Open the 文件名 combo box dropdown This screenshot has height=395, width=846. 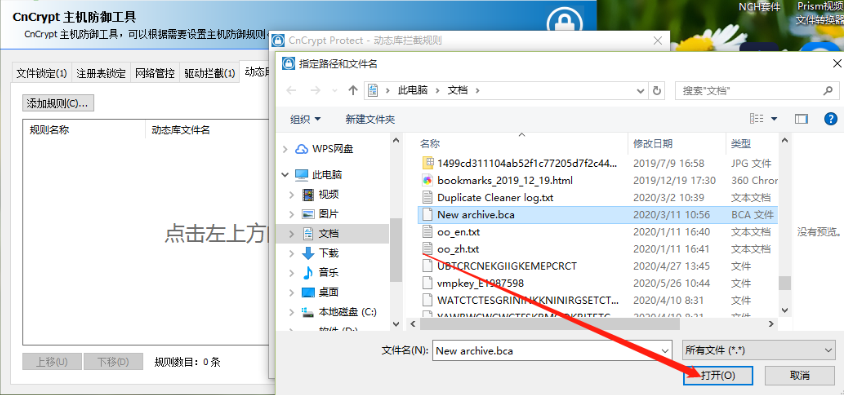pos(666,351)
